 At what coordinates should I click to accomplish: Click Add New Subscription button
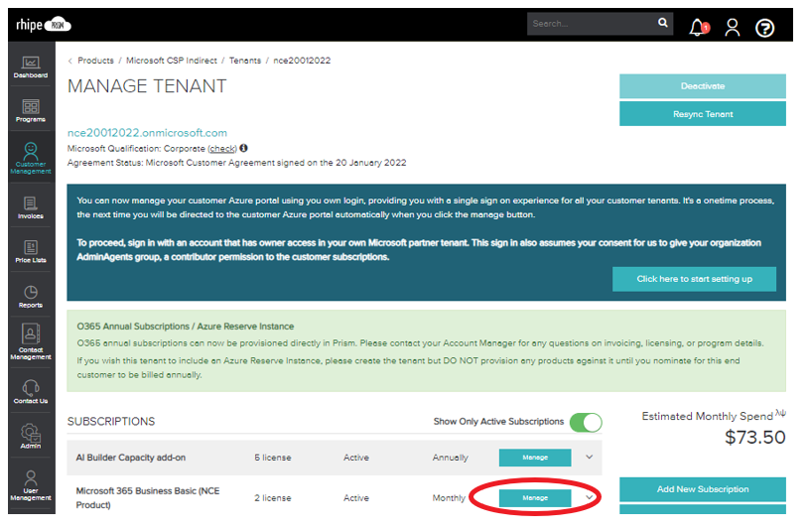coord(703,489)
